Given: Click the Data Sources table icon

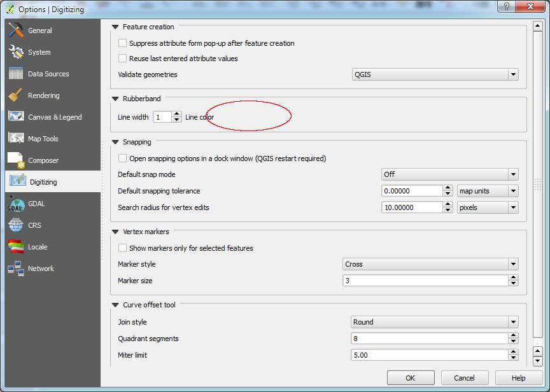Looking at the screenshot, I should (16, 74).
